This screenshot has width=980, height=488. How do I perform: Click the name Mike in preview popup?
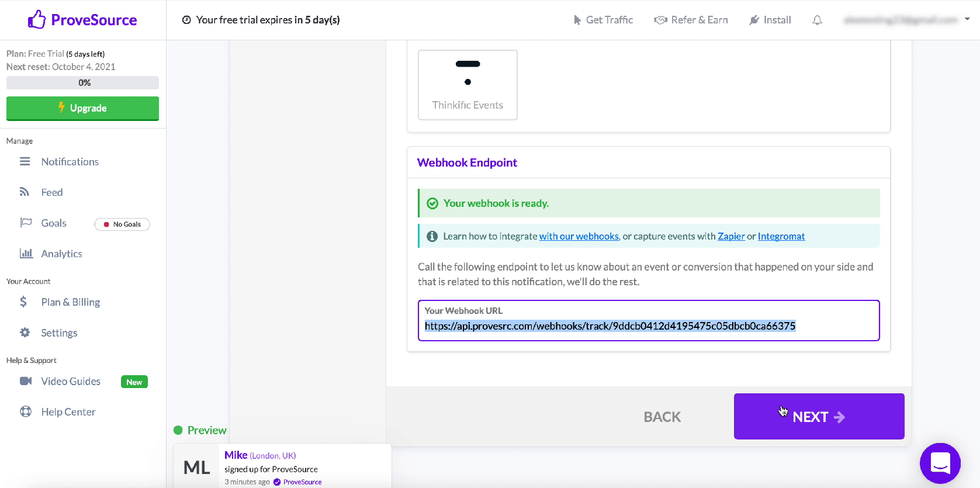(x=236, y=455)
